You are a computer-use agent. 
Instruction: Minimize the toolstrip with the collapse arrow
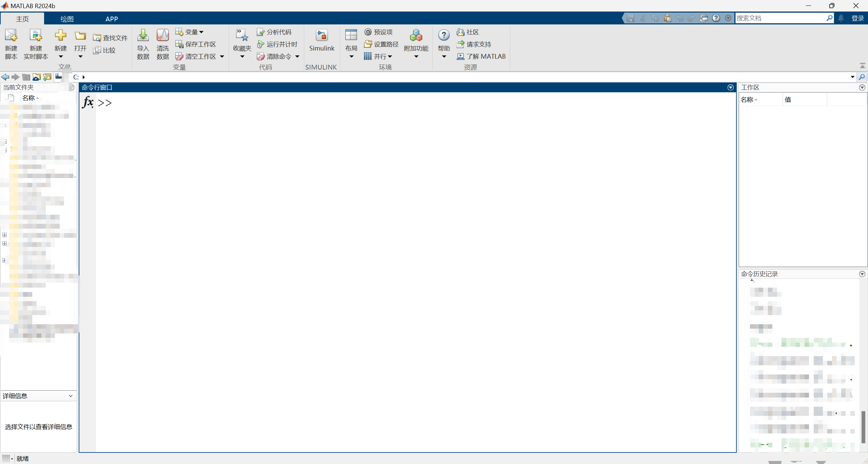(x=862, y=65)
